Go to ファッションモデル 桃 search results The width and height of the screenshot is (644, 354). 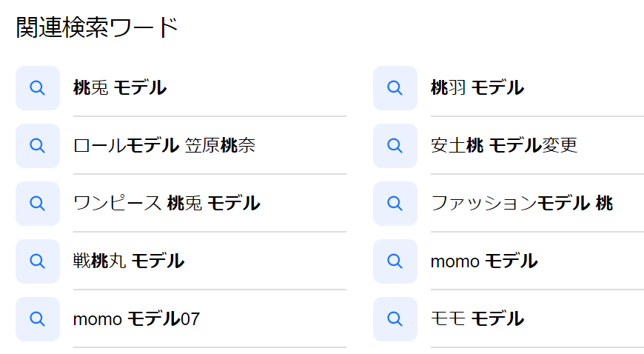(x=522, y=204)
